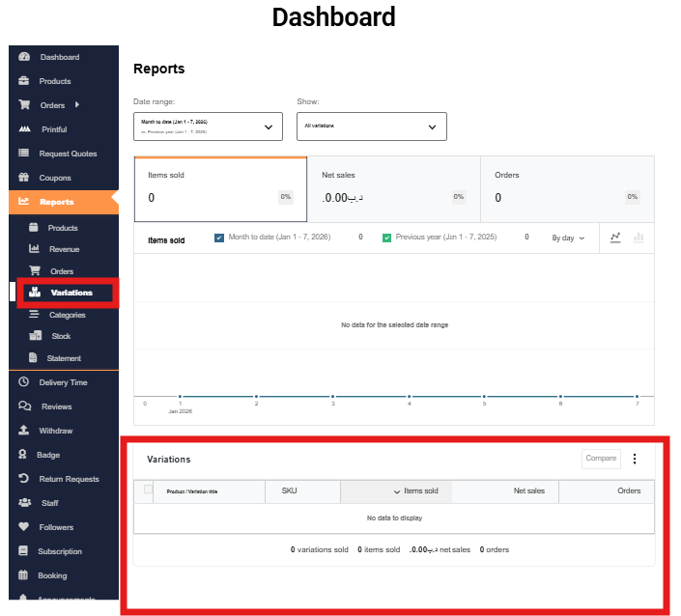Image resolution: width=681 pixels, height=616 pixels.
Task: Click the Withdraw upload icon
Action: (x=24, y=431)
